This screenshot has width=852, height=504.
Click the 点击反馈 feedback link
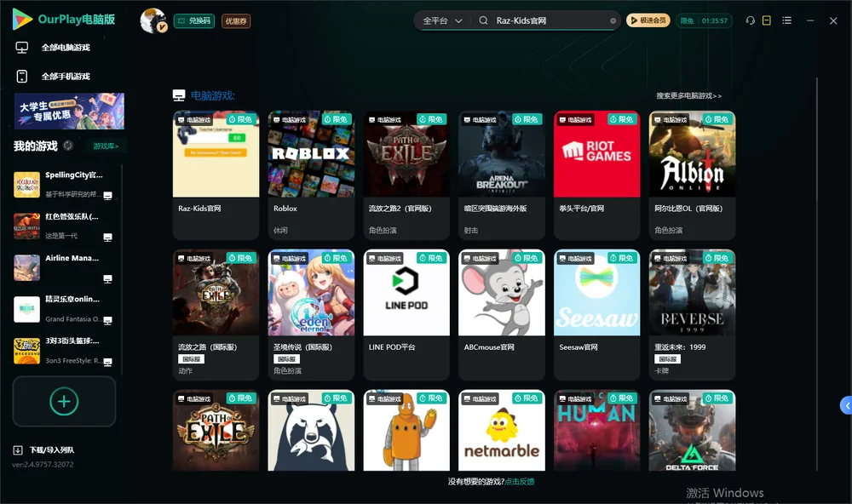click(520, 481)
